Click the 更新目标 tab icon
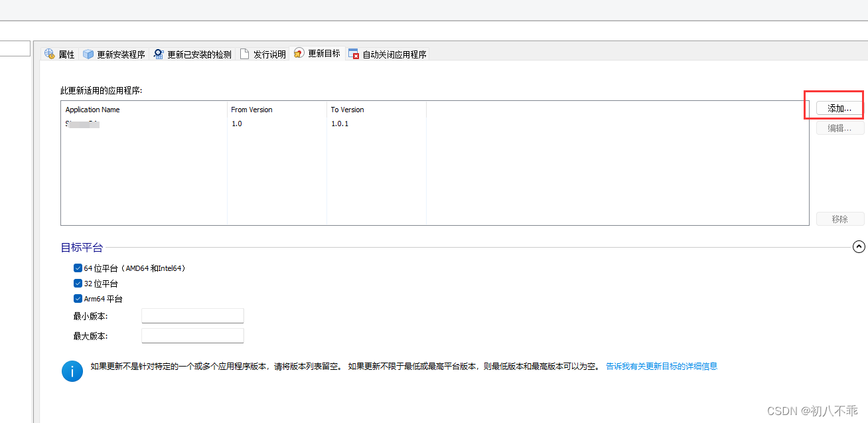 click(299, 53)
